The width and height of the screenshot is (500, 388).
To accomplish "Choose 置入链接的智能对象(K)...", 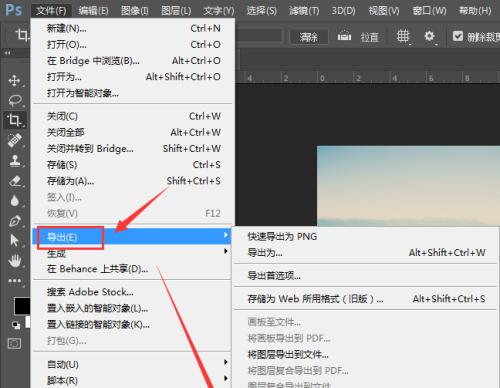I will pos(132,324).
